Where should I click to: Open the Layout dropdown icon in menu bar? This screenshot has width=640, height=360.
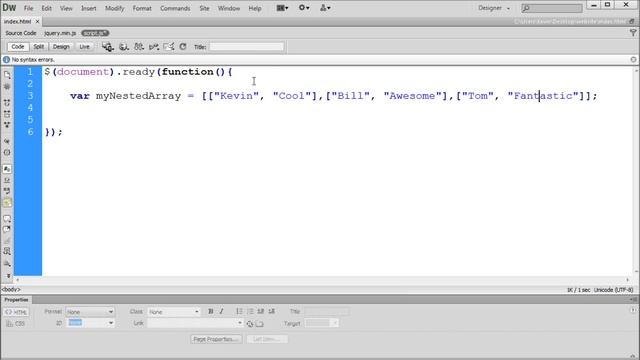click(282, 8)
